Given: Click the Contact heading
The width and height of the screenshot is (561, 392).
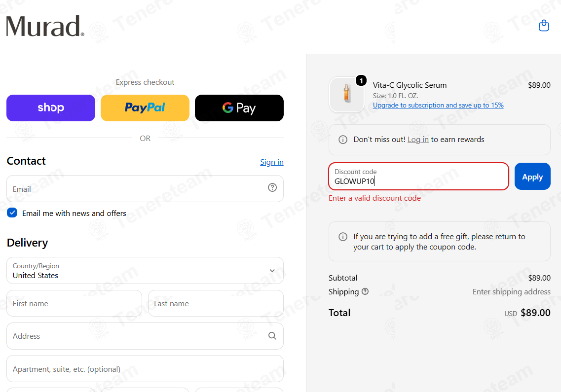Looking at the screenshot, I should pos(26,161).
